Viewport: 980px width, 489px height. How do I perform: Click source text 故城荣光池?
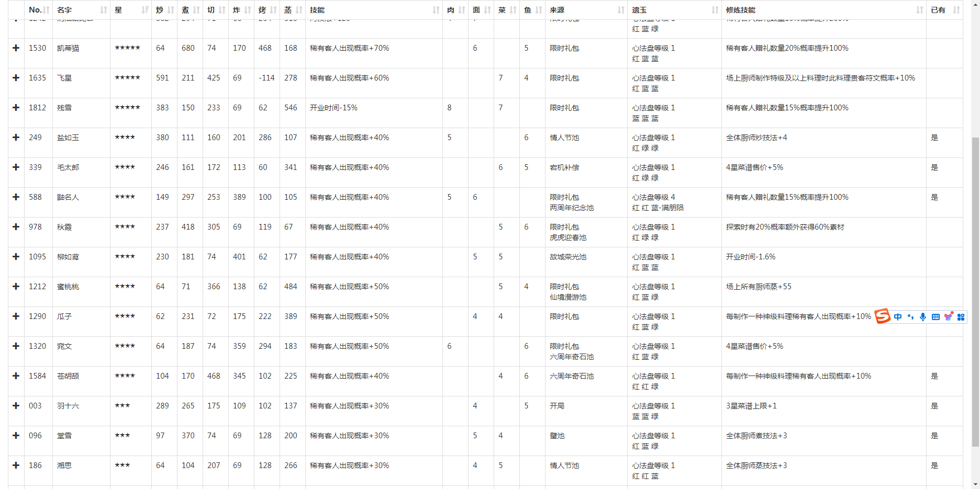coord(568,257)
